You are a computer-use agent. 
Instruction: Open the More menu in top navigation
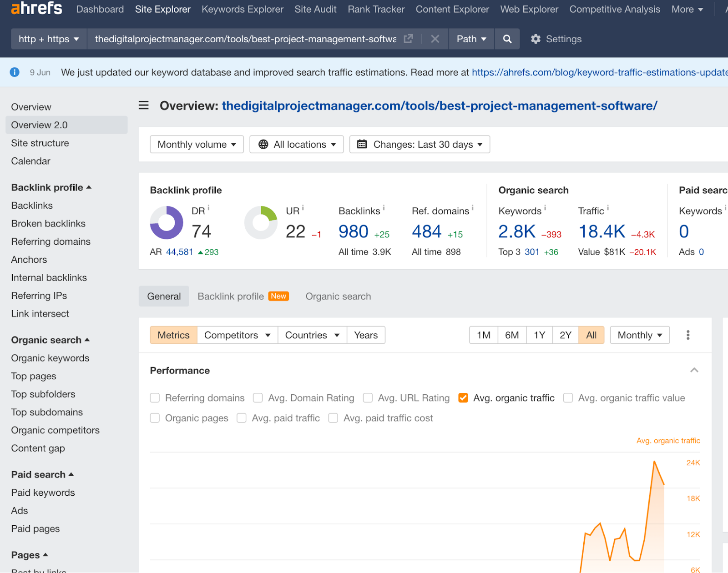click(x=687, y=9)
